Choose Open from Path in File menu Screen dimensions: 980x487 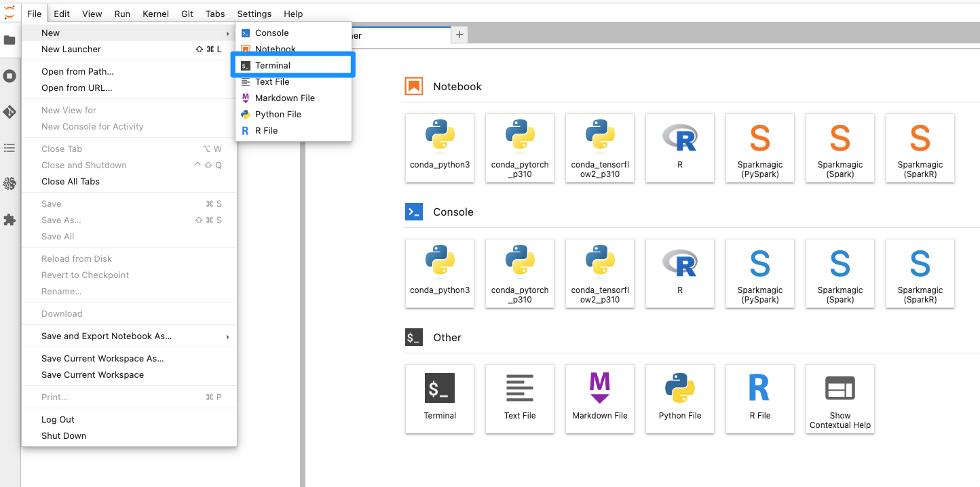point(129,71)
